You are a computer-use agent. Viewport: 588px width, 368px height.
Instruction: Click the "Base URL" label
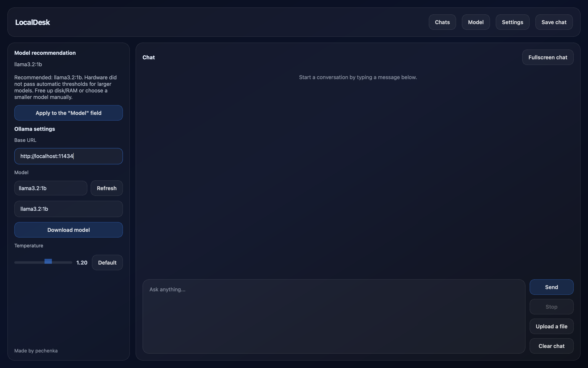(25, 140)
